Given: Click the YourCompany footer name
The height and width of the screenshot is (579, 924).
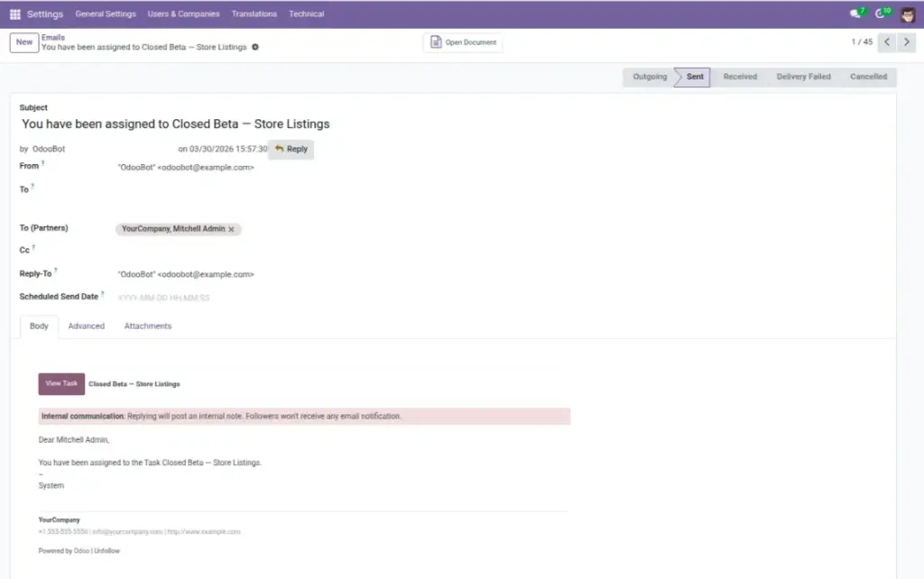Looking at the screenshot, I should tap(59, 520).
